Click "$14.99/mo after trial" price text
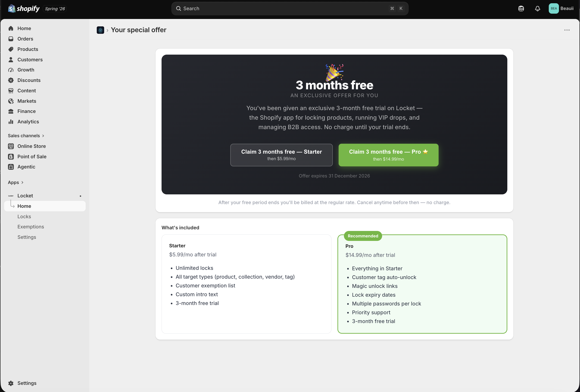This screenshot has height=392, width=580. [370, 255]
